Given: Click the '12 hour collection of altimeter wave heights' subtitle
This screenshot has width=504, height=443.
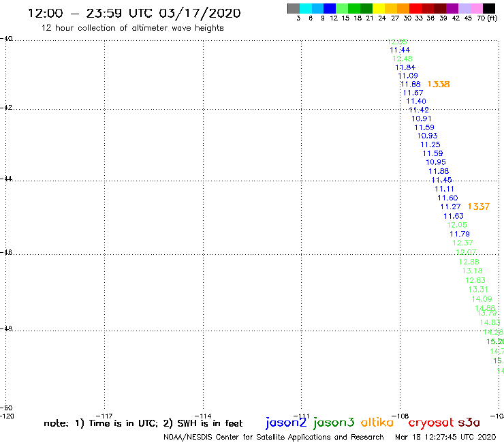Looking at the screenshot, I should pyautogui.click(x=132, y=28).
